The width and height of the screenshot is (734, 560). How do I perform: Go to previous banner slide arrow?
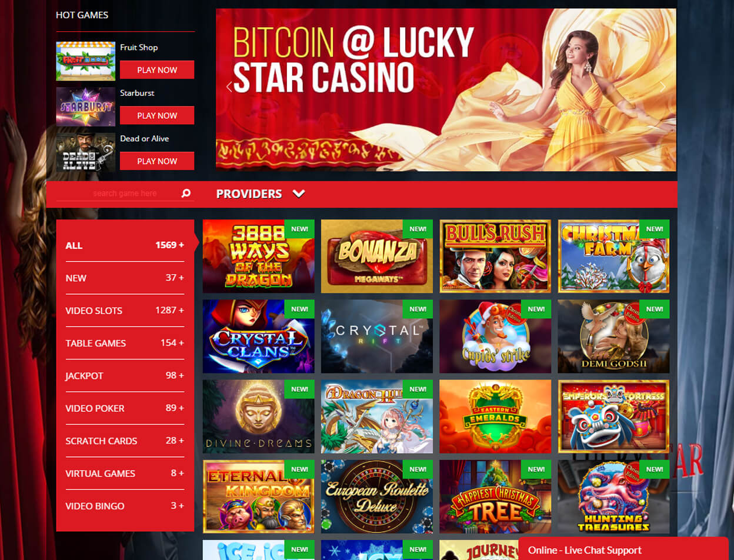pos(229,87)
